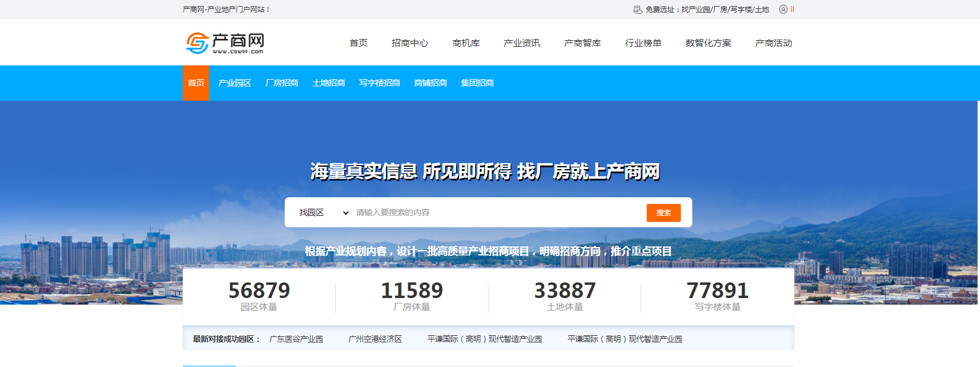The width and height of the screenshot is (980, 367).
Task: Go to 商机库 in the top menu
Action: click(466, 43)
